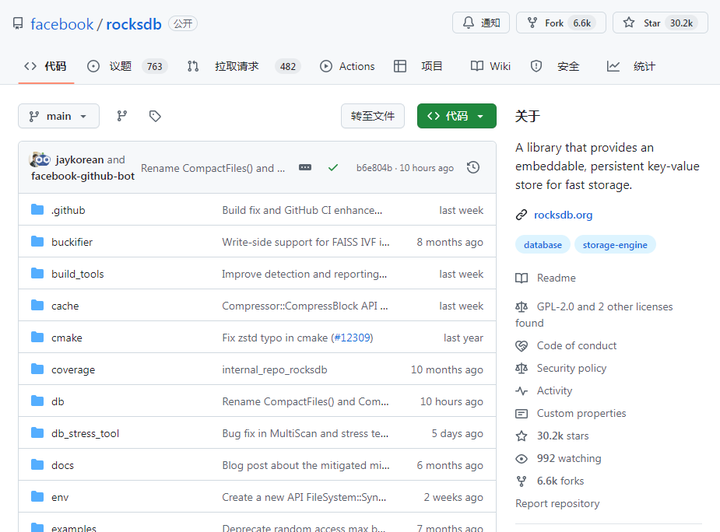Viewport: 720px width, 532px height.
Task: Expand the green 代码 clone dropdown
Action: (456, 116)
